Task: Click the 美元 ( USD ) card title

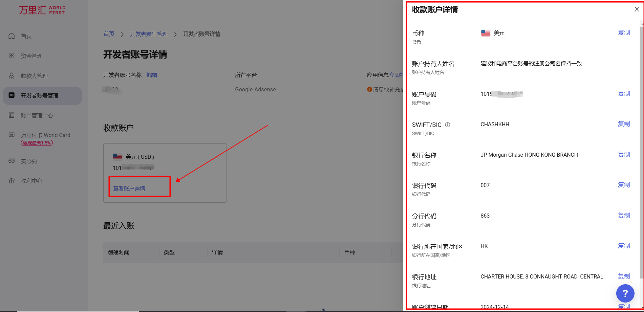Action: [140, 157]
